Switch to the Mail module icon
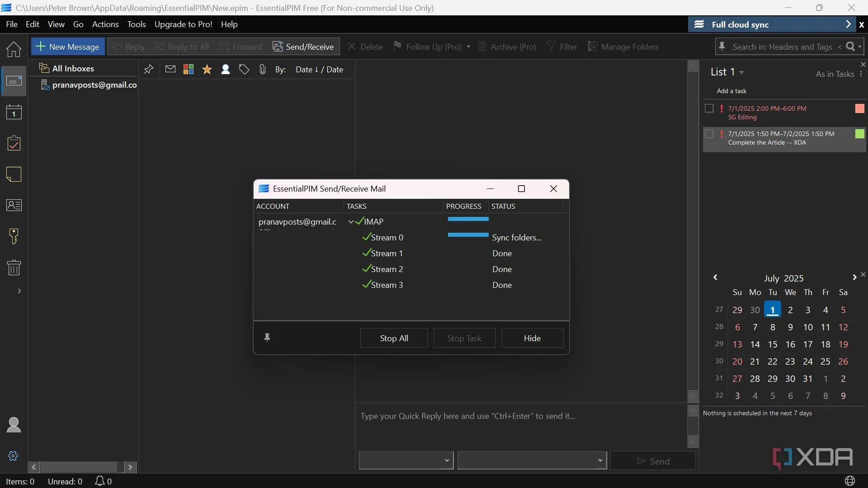 [14, 81]
